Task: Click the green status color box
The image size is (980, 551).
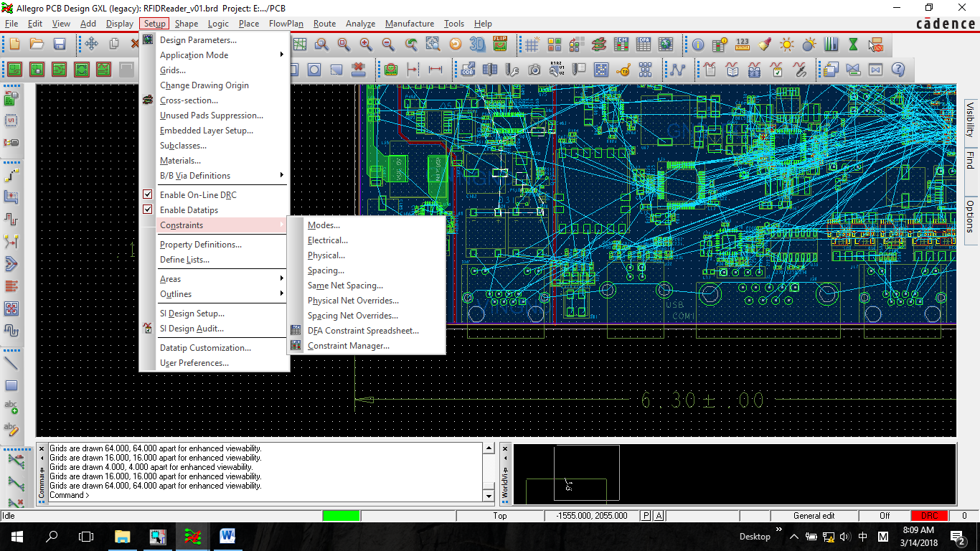Action: tap(341, 516)
